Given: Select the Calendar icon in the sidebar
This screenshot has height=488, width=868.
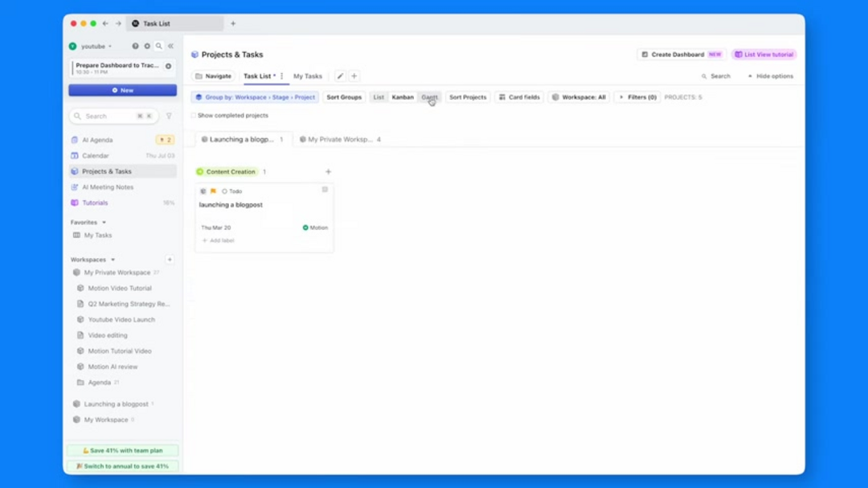Looking at the screenshot, I should click(x=76, y=155).
